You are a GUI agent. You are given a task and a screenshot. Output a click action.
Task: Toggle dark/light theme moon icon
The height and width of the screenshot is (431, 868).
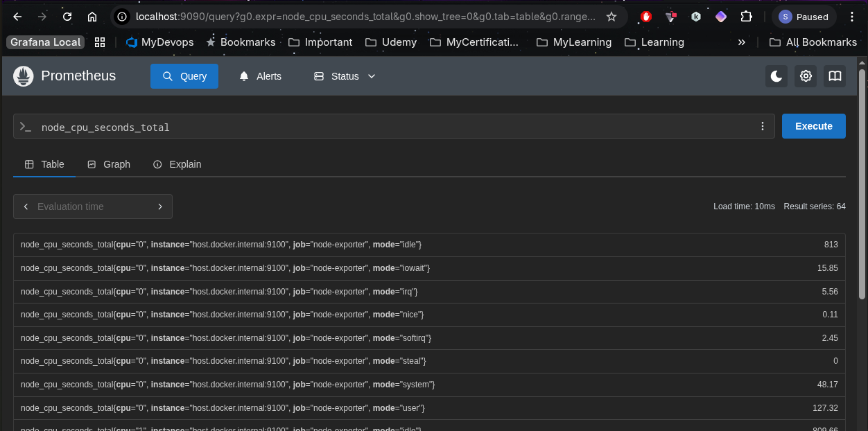point(776,76)
